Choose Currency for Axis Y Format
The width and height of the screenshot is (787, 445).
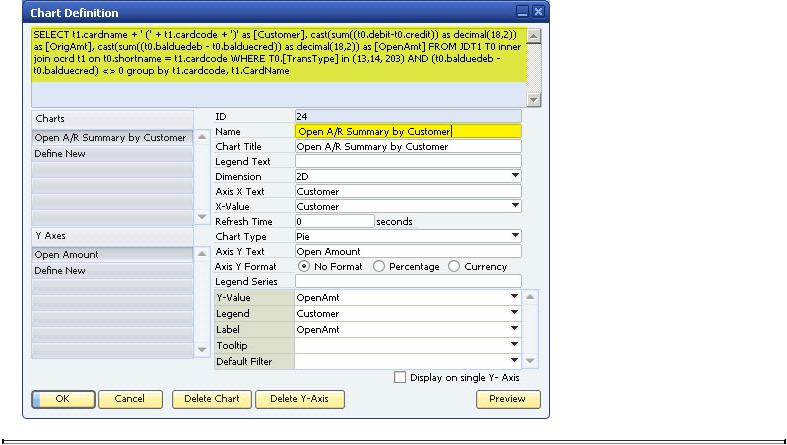tap(454, 266)
